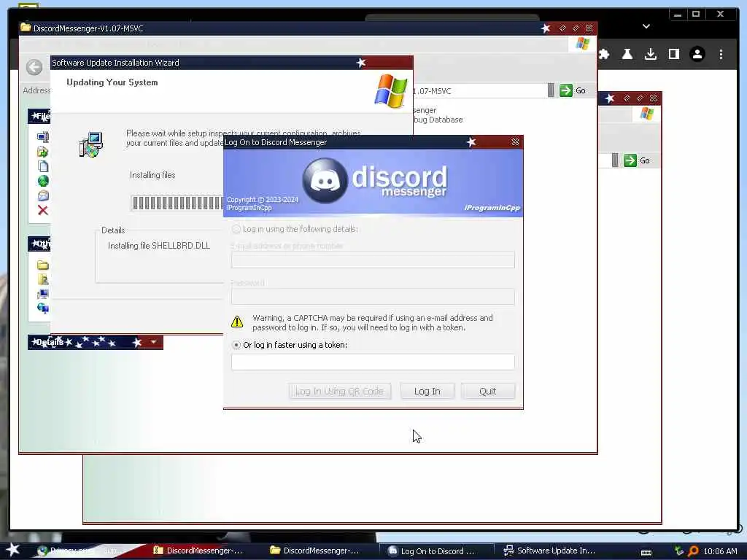747x560 pixels.
Task: Click the Discord logo in login banner
Action: [325, 181]
